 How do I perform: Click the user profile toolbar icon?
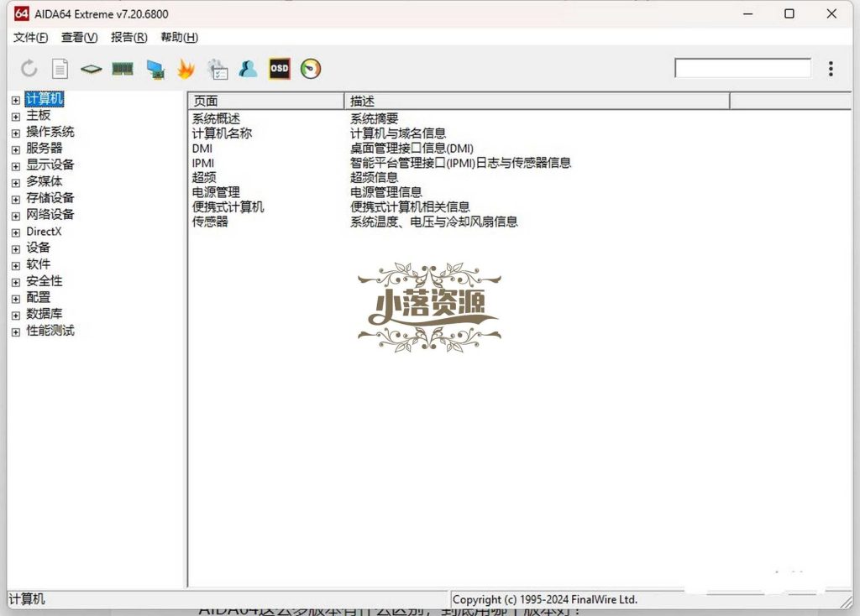coord(248,69)
